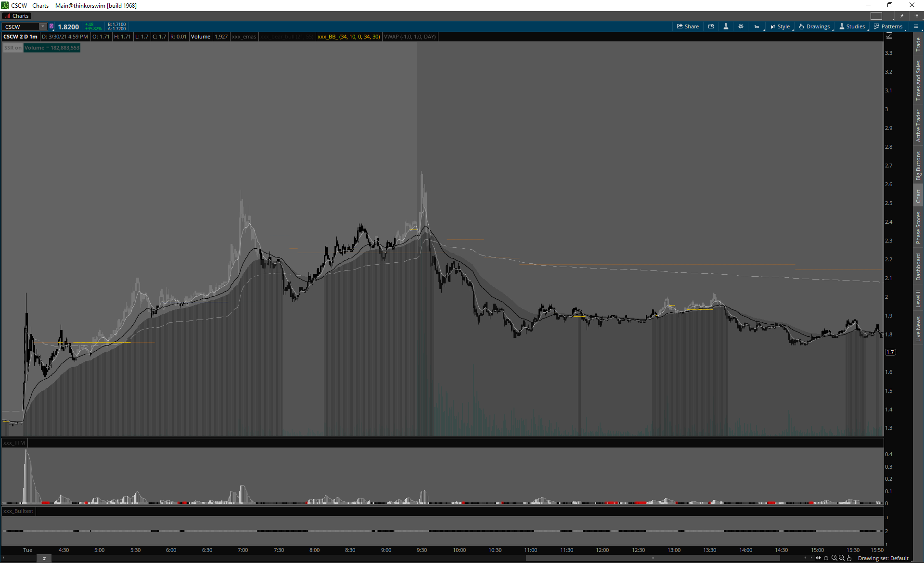Open the Studies menu button
Image resolution: width=924 pixels, height=563 pixels.
click(x=852, y=26)
